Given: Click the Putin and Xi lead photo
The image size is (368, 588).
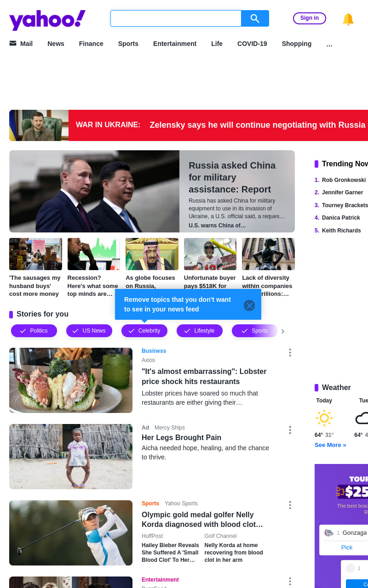Looking at the screenshot, I should (94, 191).
